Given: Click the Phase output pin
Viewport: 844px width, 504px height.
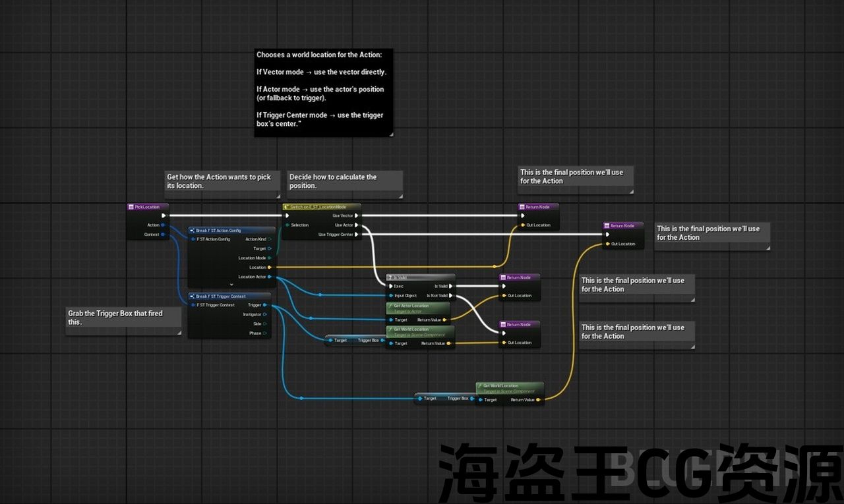Looking at the screenshot, I should (x=265, y=333).
